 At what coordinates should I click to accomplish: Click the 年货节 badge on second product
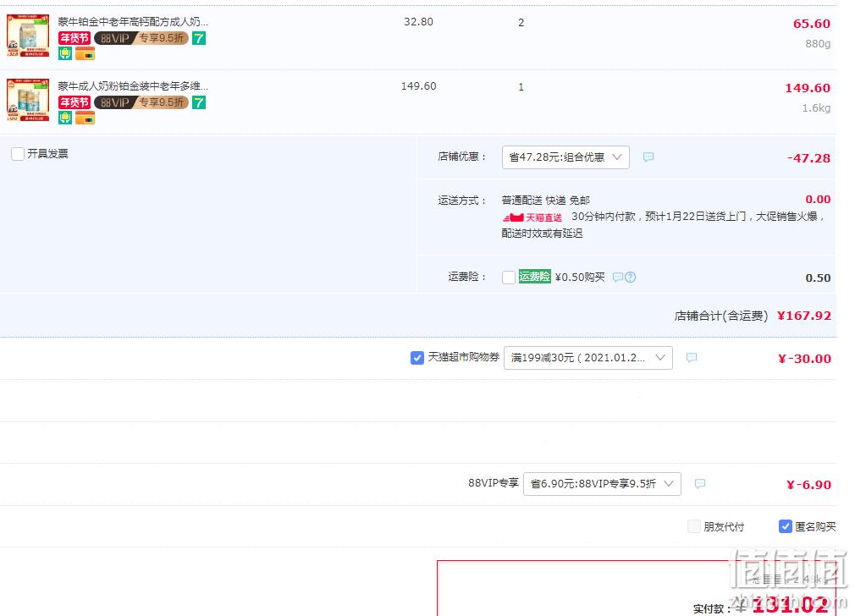[74, 102]
